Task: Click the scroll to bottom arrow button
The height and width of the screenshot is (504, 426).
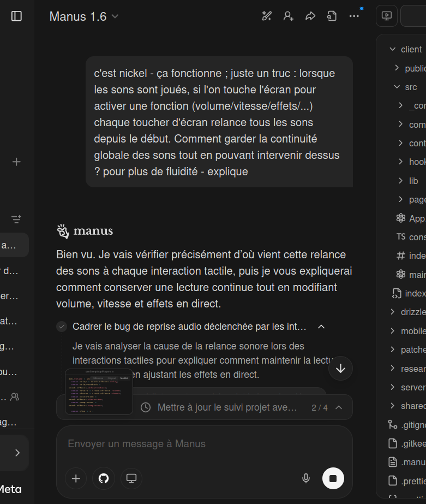Action: tap(340, 369)
